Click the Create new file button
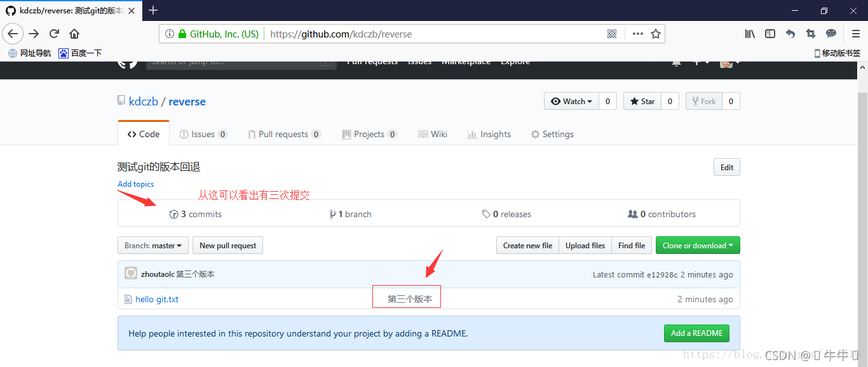Screen dimensions: 868x367 coord(527,245)
